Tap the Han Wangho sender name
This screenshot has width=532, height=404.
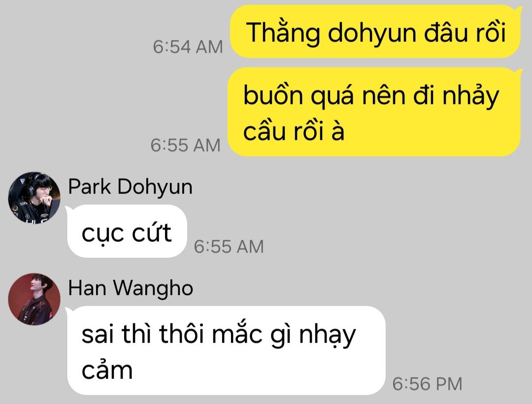pos(131,288)
